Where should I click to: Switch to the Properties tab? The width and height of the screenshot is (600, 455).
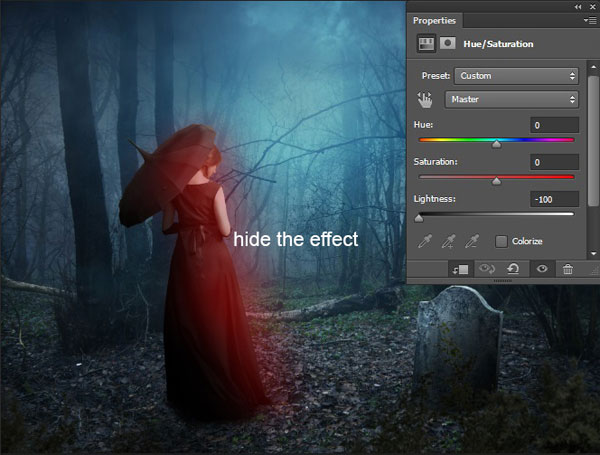coord(434,21)
